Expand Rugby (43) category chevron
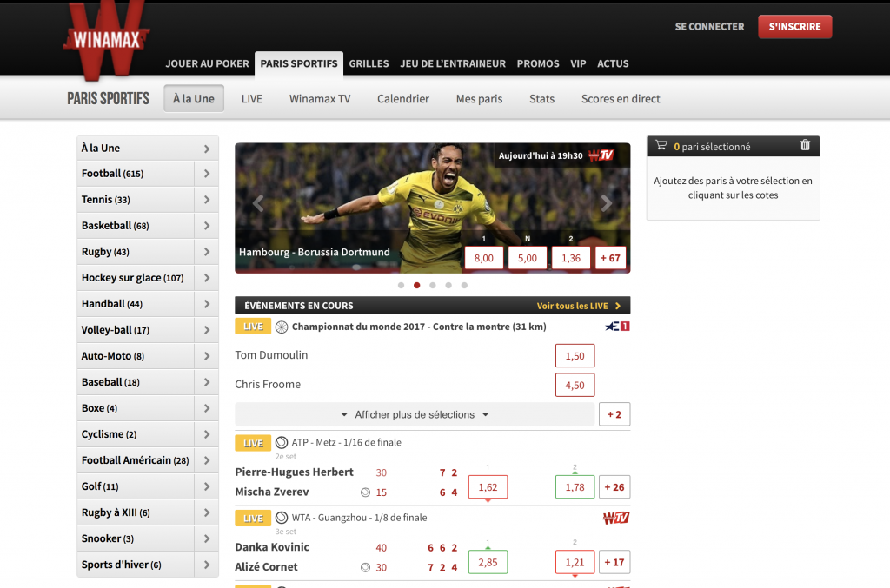Image resolution: width=890 pixels, height=588 pixels. pyautogui.click(x=207, y=252)
